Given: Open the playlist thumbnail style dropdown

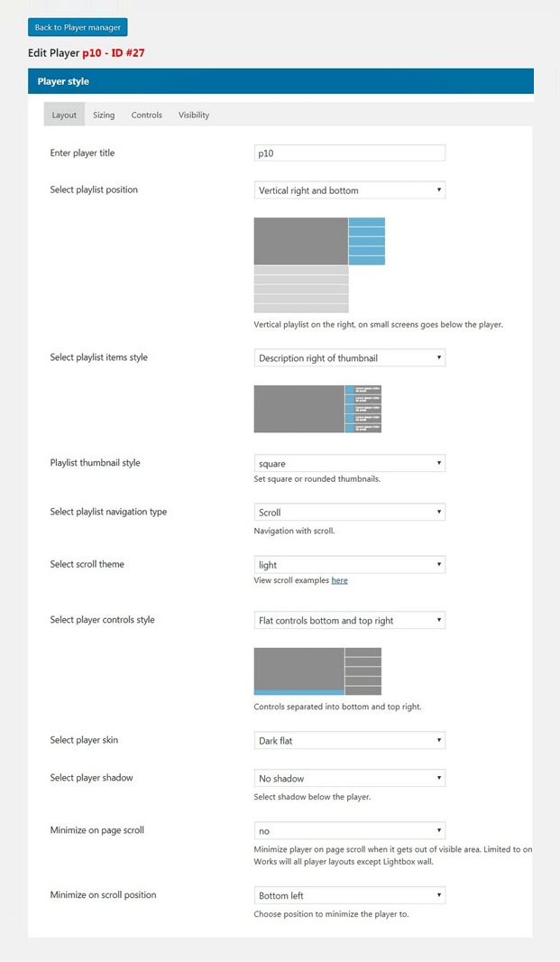Looking at the screenshot, I should coord(349,462).
